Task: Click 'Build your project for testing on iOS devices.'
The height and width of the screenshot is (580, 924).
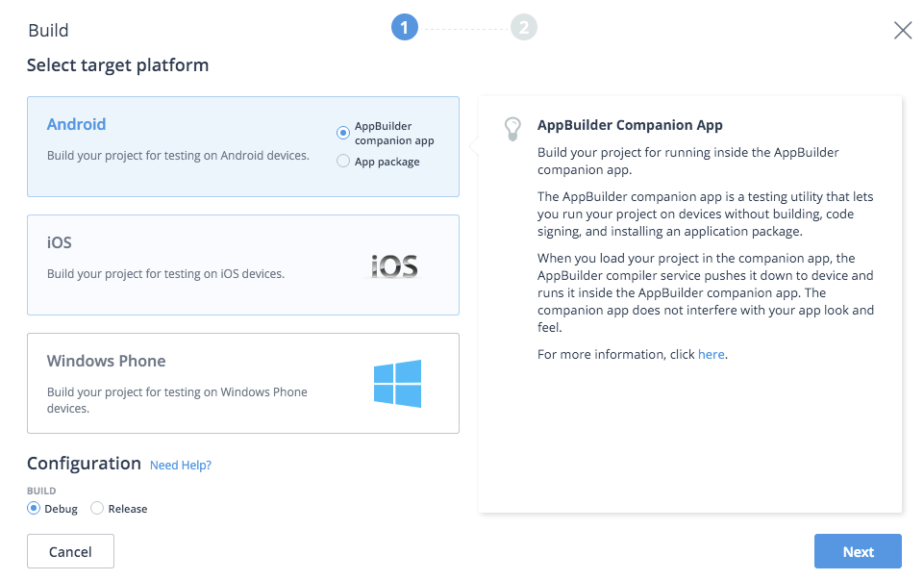Action: [165, 274]
